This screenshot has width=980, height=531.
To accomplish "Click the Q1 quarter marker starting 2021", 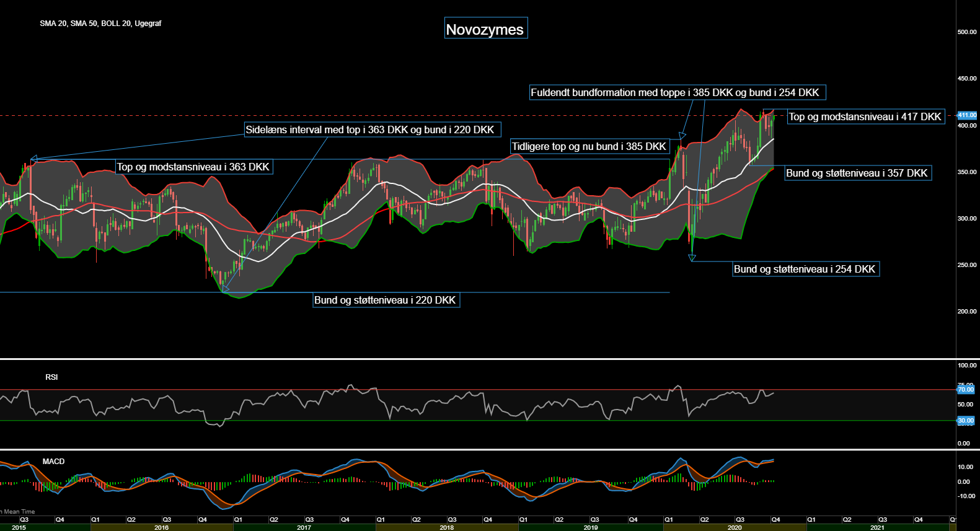I will tap(811, 520).
